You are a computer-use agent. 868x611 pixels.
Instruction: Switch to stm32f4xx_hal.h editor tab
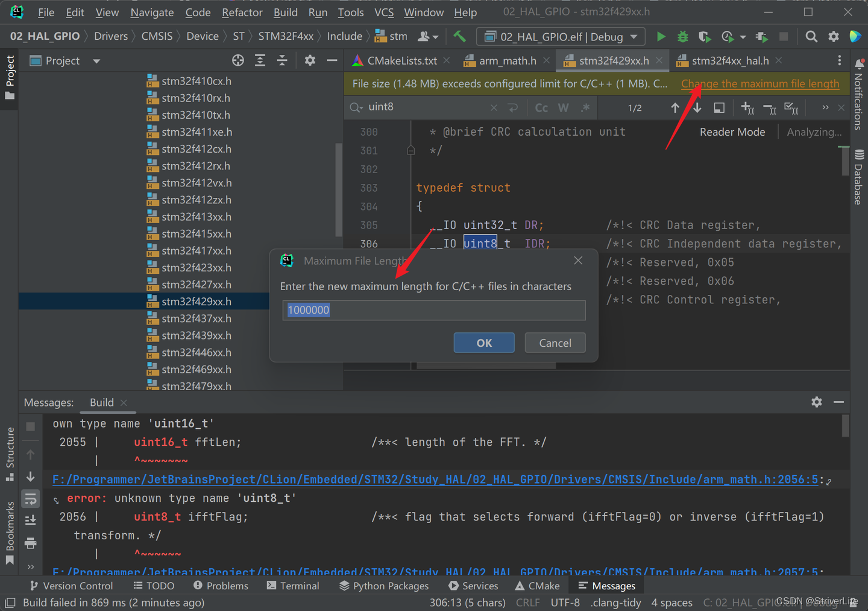[729, 60]
